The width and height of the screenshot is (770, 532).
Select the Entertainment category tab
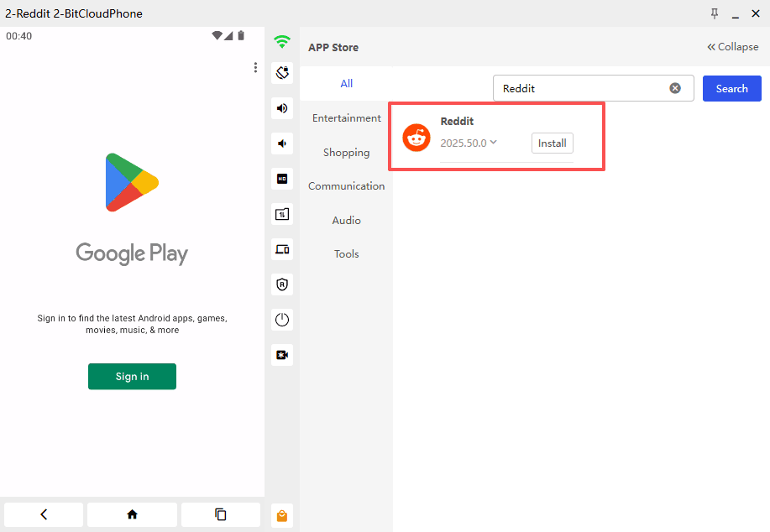(x=346, y=118)
